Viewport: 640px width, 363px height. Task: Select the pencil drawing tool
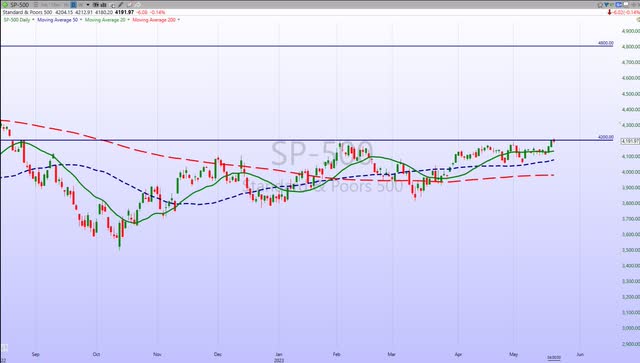point(121,5)
